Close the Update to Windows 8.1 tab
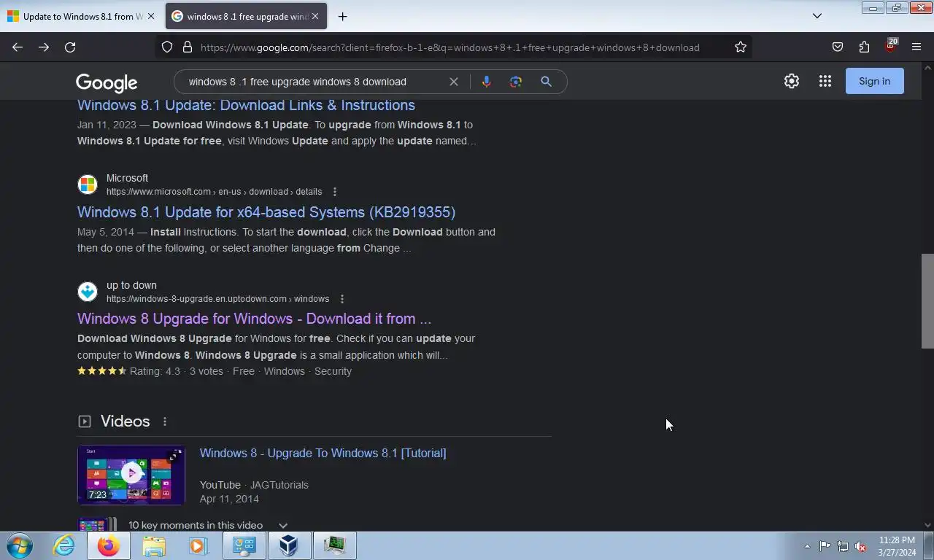Image resolution: width=934 pixels, height=560 pixels. (151, 16)
